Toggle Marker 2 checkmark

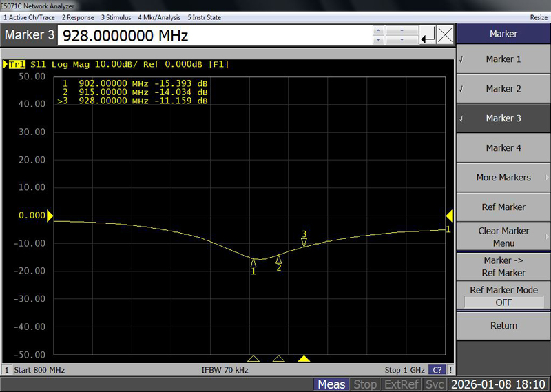coord(503,89)
